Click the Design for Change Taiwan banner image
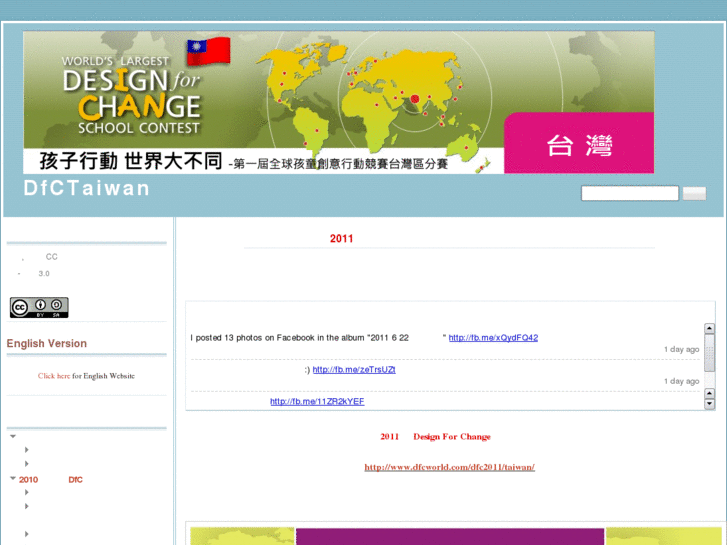 (x=338, y=102)
